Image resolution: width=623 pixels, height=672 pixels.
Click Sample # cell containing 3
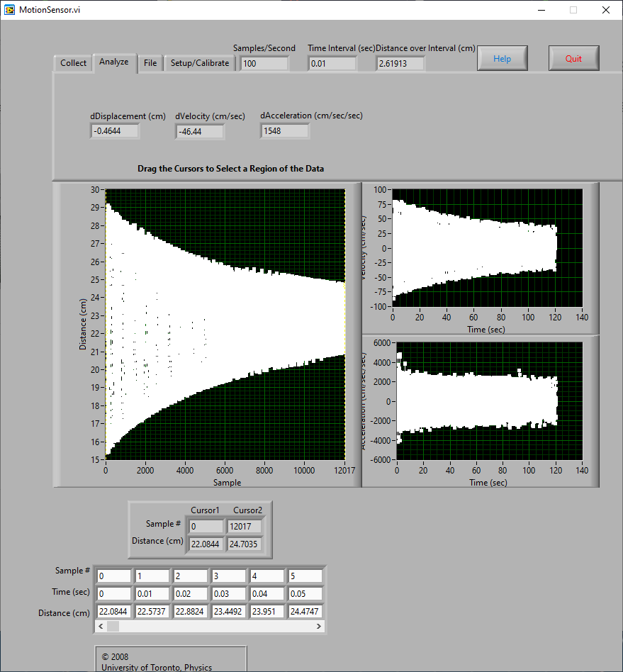[229, 576]
